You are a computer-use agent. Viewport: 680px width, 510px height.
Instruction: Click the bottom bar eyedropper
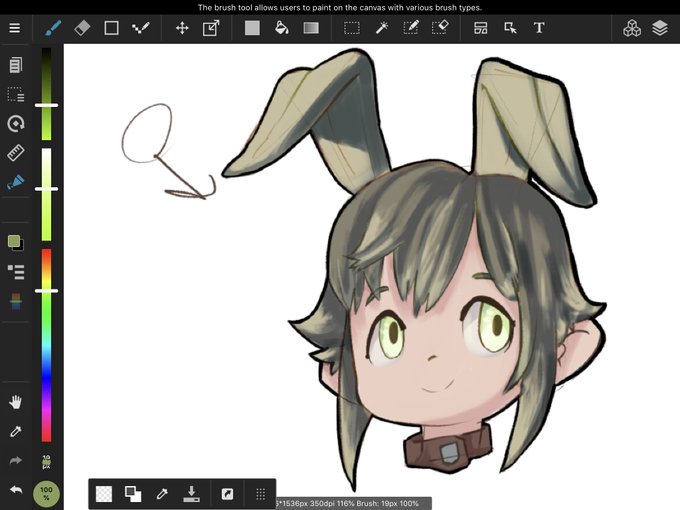162,494
